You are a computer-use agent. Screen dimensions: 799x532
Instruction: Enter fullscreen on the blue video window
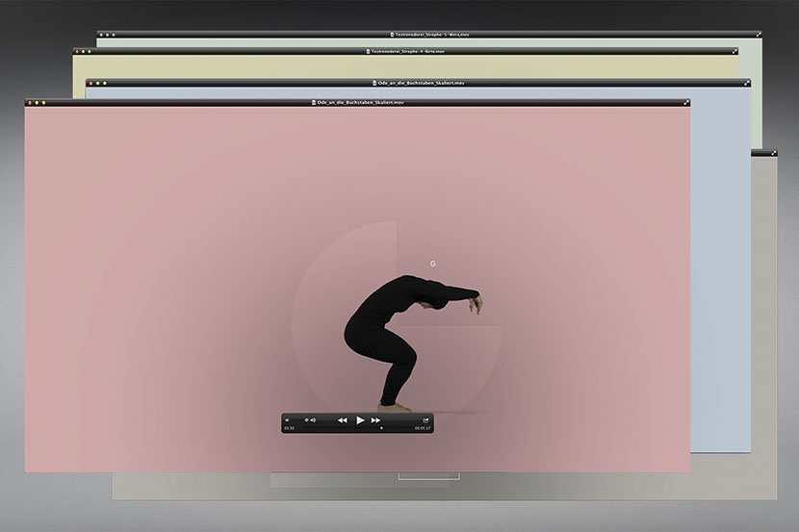tap(747, 83)
